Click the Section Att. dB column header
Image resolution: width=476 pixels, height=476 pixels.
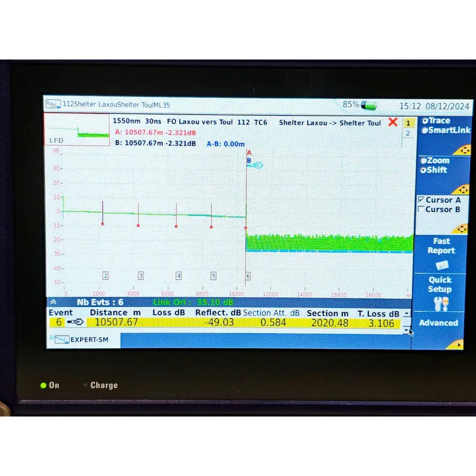[271, 313]
